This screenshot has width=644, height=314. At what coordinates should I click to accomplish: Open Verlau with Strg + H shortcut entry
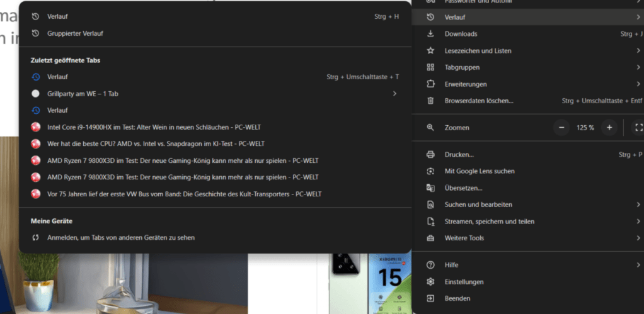point(215,17)
